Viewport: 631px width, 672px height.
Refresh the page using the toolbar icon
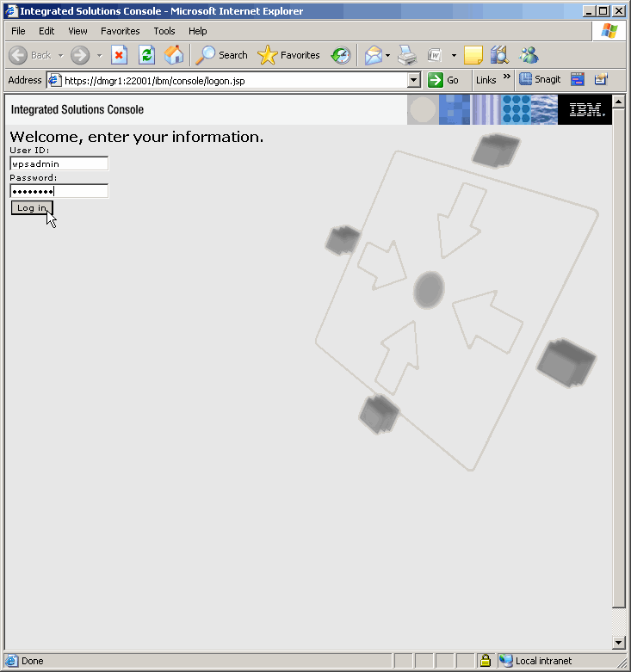click(x=146, y=55)
